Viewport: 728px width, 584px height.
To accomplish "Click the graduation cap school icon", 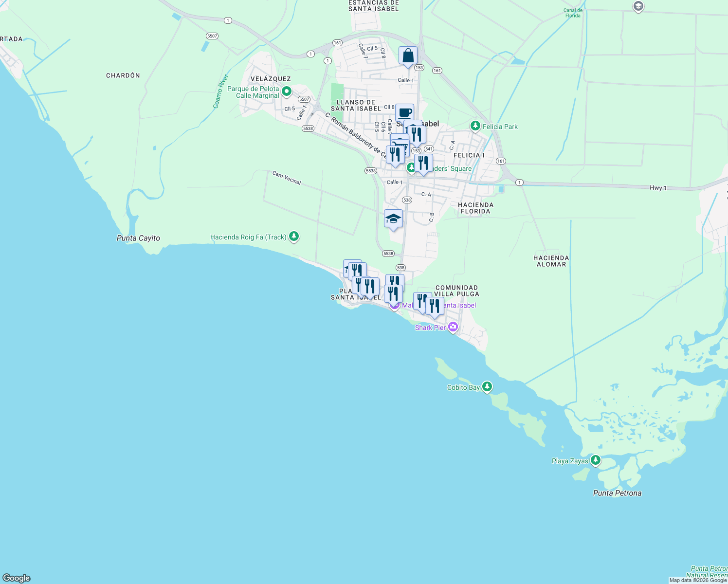I will pos(392,219).
